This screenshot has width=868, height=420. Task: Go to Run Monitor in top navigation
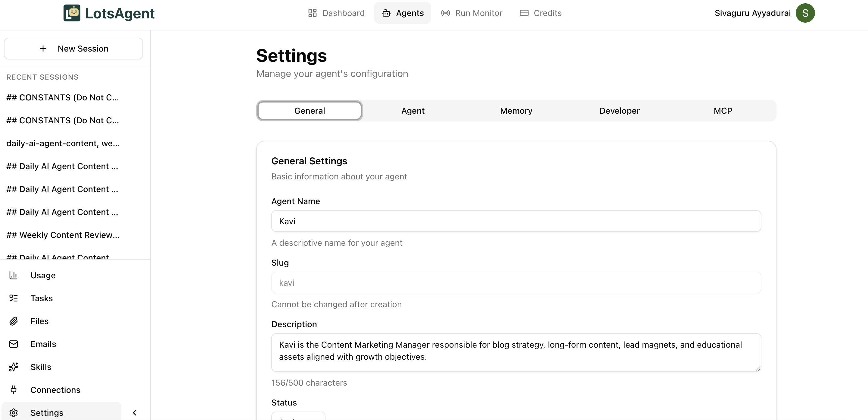click(471, 13)
